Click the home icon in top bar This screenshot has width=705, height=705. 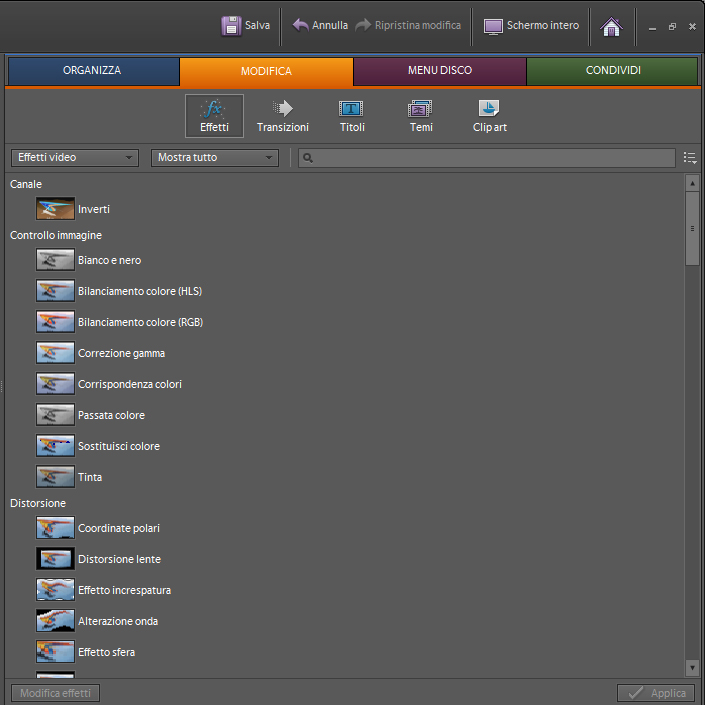coord(611,27)
